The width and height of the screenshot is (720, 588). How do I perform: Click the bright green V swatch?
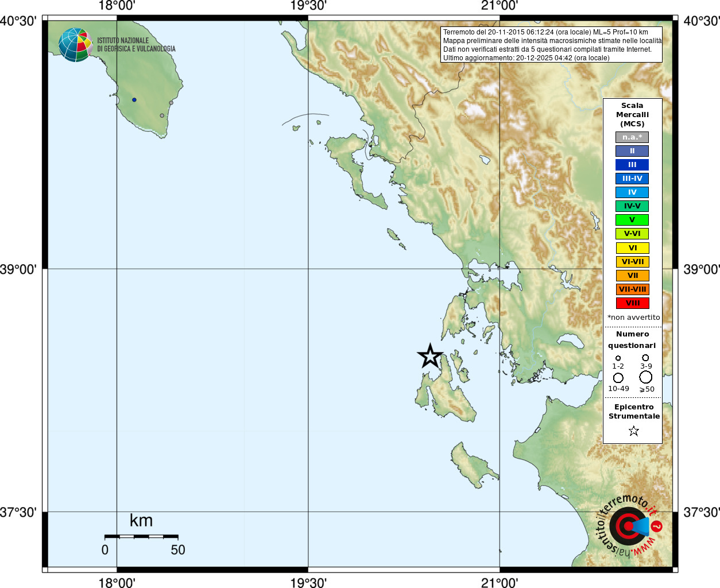point(632,220)
